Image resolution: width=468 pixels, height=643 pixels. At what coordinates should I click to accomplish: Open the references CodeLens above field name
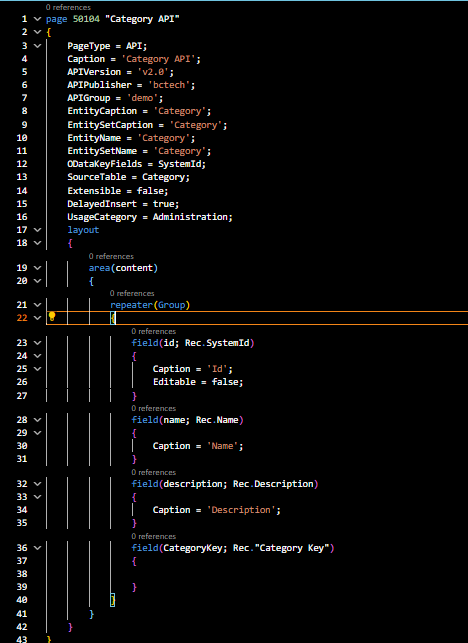coord(153,408)
